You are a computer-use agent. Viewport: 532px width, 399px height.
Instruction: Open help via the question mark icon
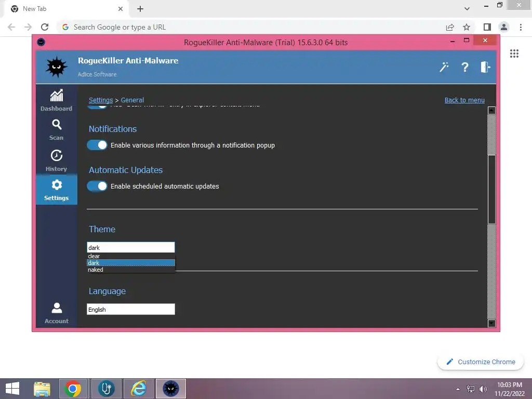point(465,67)
